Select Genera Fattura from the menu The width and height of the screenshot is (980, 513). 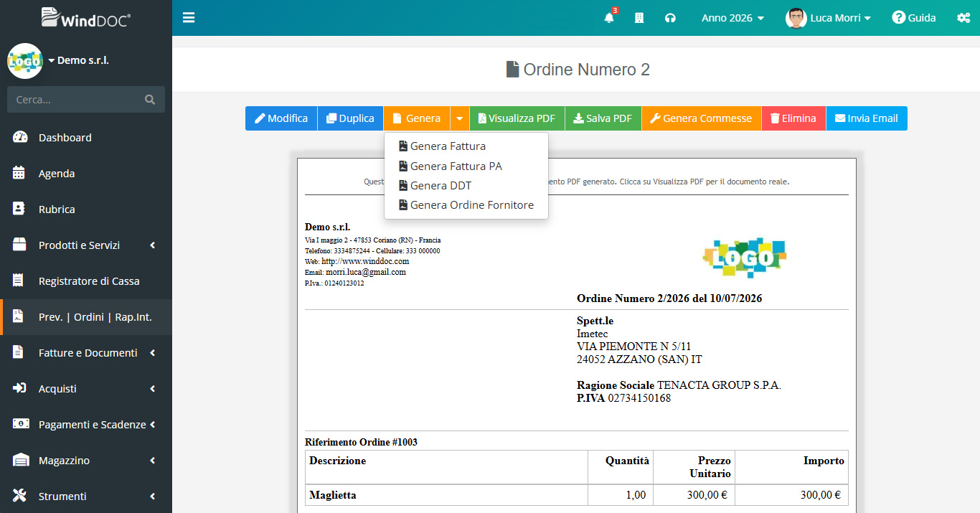point(466,146)
